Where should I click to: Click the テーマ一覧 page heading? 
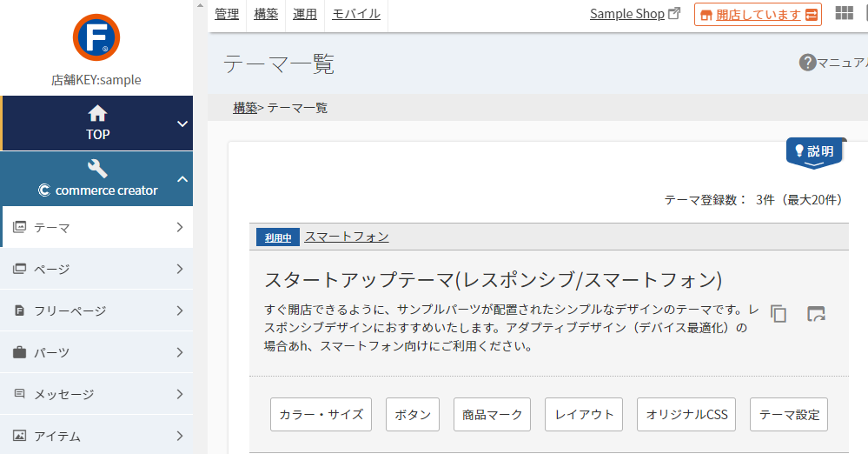pos(279,64)
